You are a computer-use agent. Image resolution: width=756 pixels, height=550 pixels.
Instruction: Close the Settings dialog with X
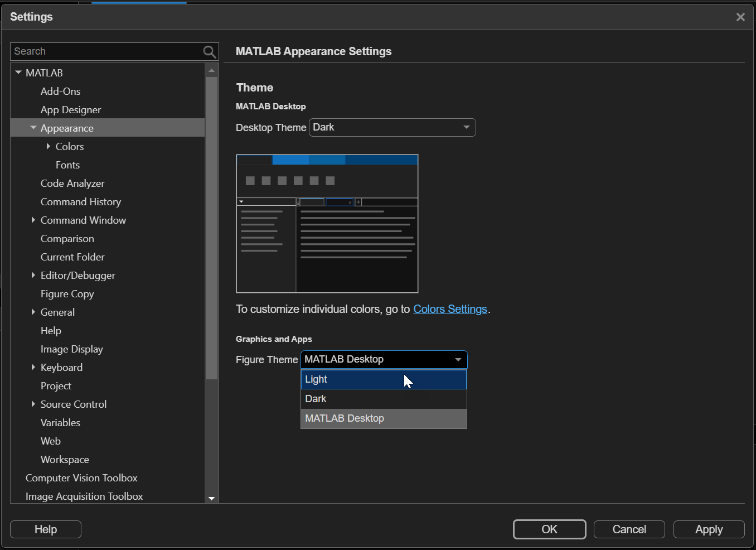coord(740,17)
